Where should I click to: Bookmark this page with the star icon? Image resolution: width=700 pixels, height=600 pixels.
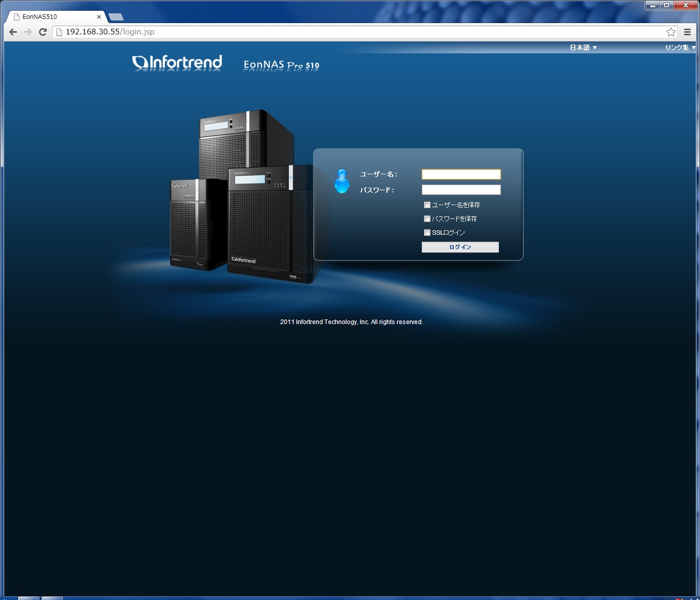tap(671, 32)
